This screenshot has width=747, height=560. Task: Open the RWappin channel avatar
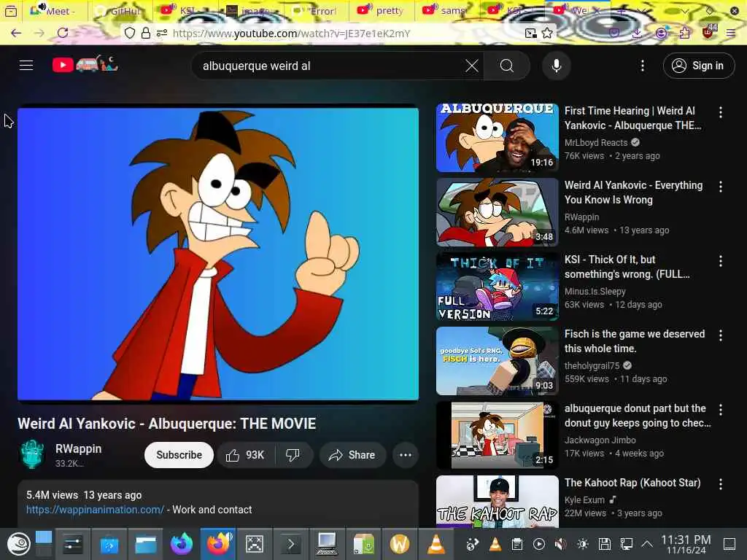click(x=32, y=454)
